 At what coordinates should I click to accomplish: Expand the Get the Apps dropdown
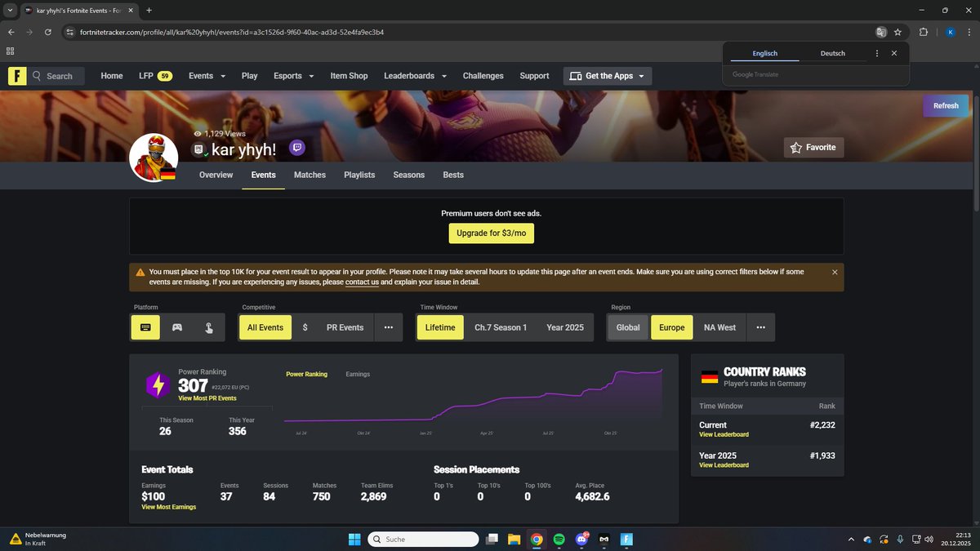608,76
